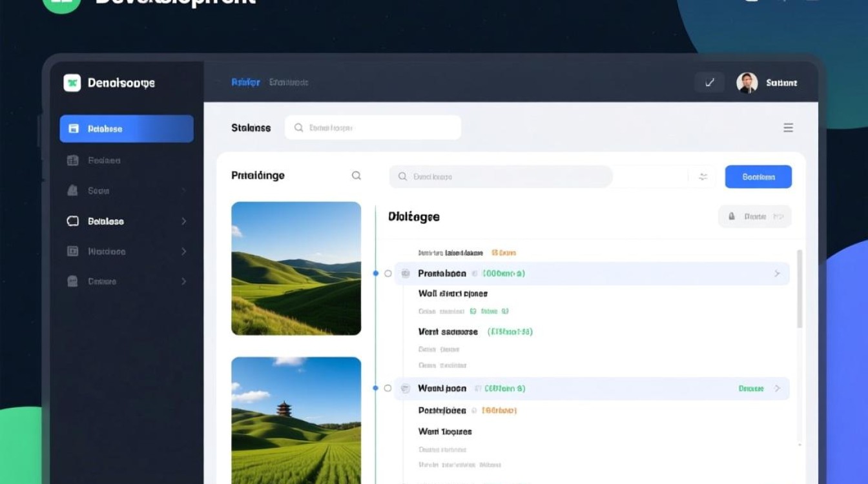Click the green app logo beside Denolsooye
Viewport: 868px width, 484px height.
pyautogui.click(x=72, y=83)
